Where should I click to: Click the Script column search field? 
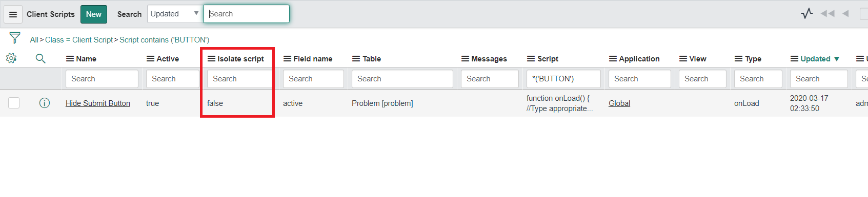tap(563, 79)
